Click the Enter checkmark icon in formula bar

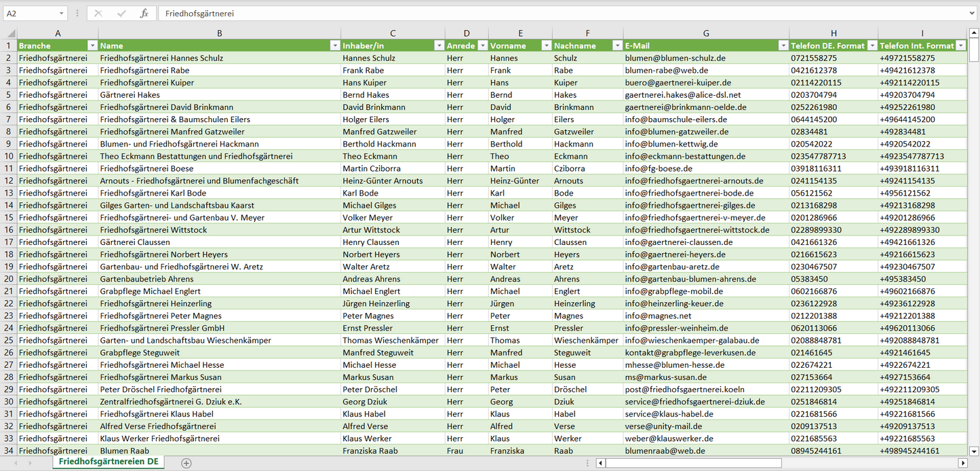[x=121, y=14]
